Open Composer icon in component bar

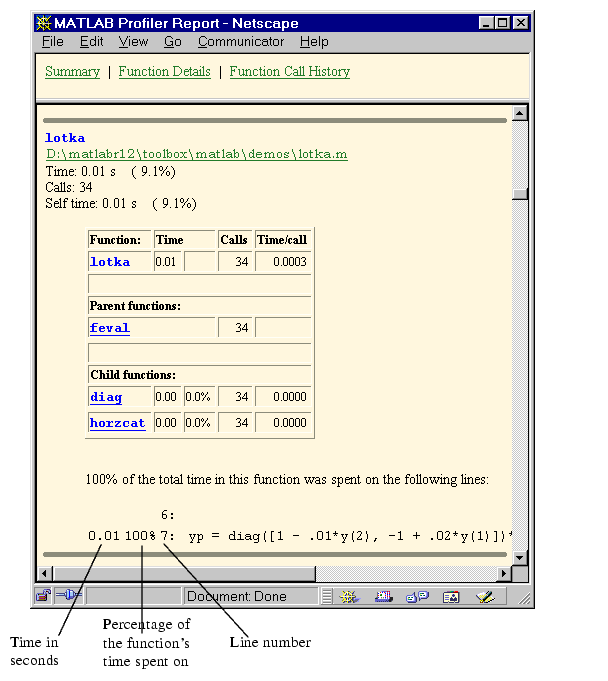[x=485, y=596]
